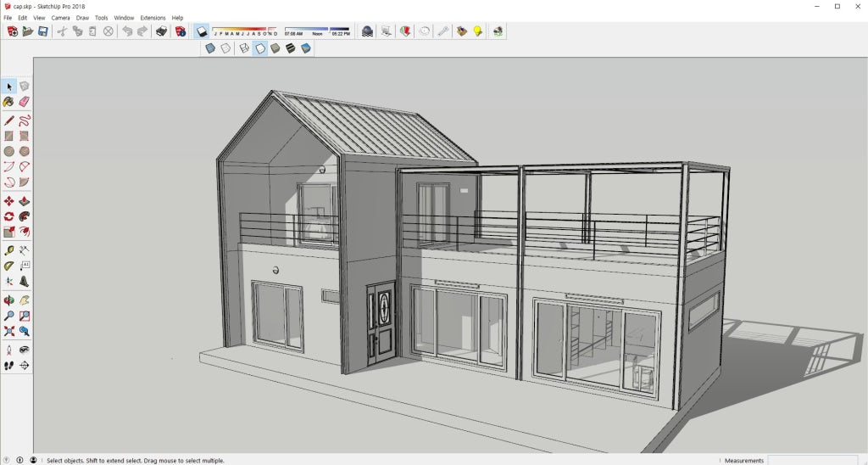Open the Tools menu
Image resolution: width=868 pixels, height=465 pixels.
[x=102, y=18]
